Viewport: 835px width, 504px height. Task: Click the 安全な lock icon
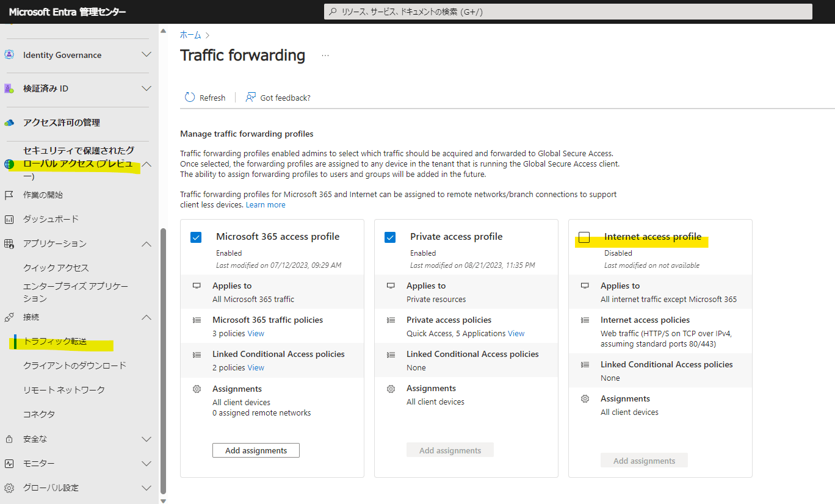point(9,439)
